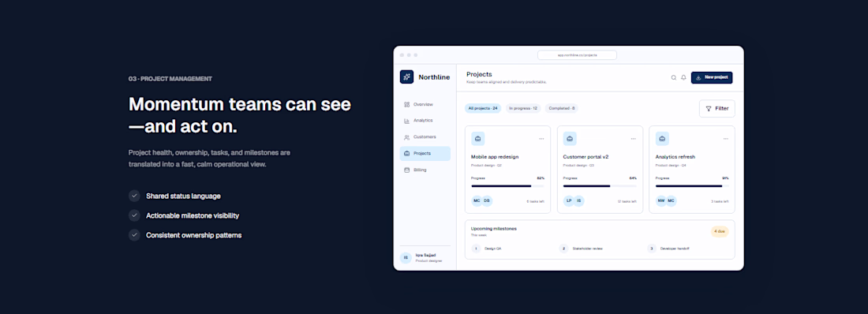Open the Customer portal v2 project title
Screen dimensions: 868x314
point(586,157)
